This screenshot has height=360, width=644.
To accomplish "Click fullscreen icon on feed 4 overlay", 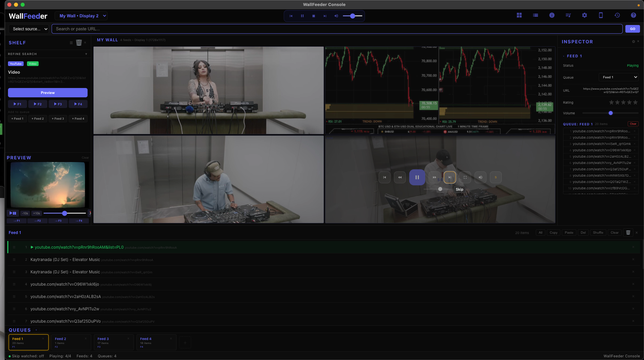I will coord(465,177).
